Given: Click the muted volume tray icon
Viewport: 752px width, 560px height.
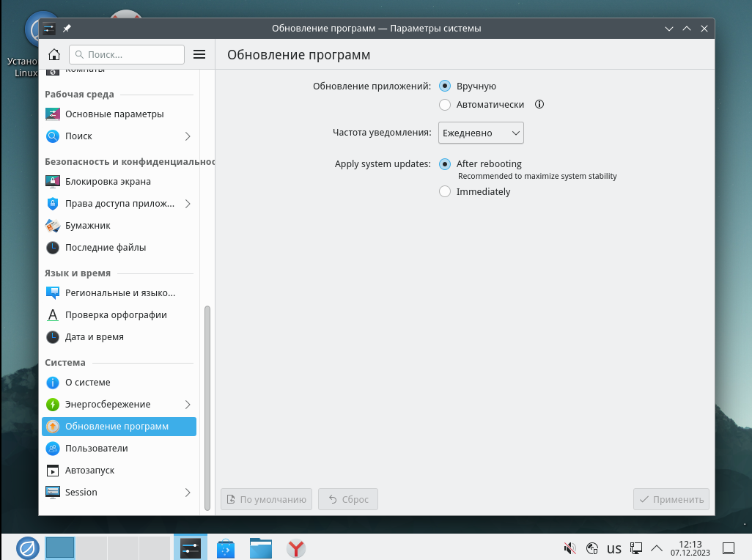Looking at the screenshot, I should coord(569,548).
